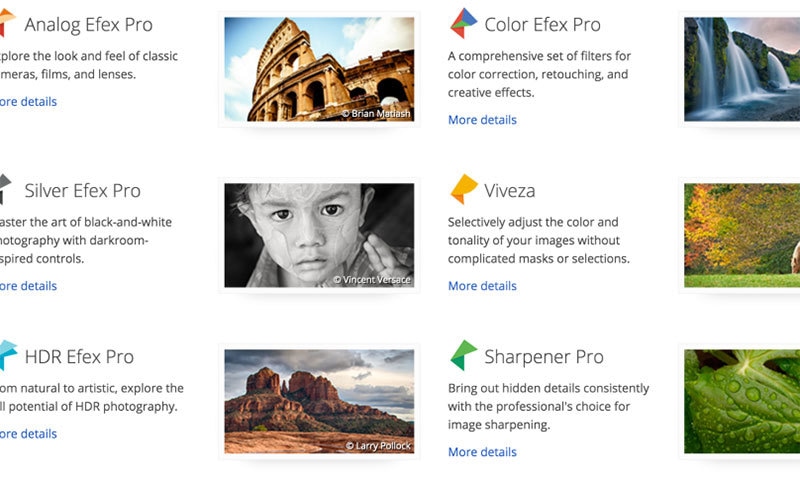Click the red rock landscape thumbnail
The height and width of the screenshot is (480, 800).
click(319, 401)
